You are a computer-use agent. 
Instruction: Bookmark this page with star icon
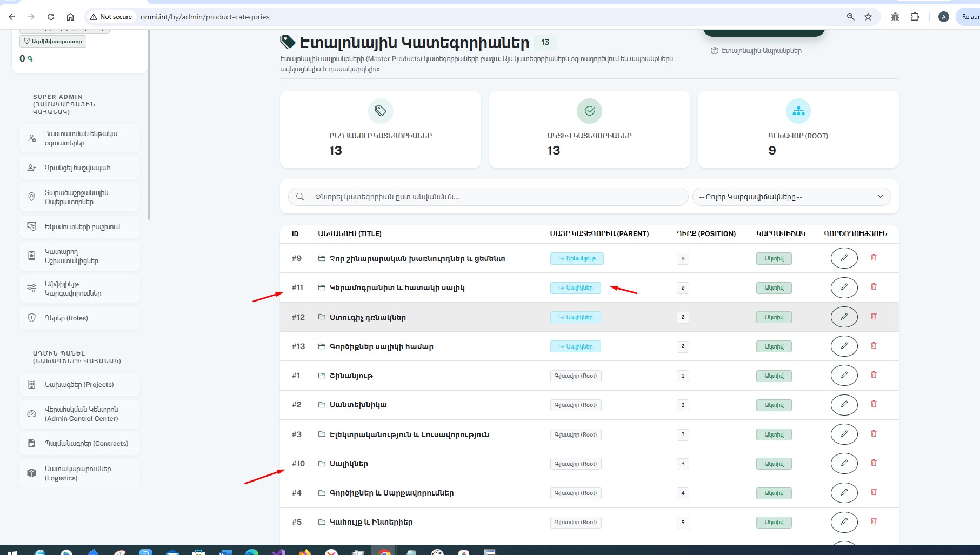868,17
